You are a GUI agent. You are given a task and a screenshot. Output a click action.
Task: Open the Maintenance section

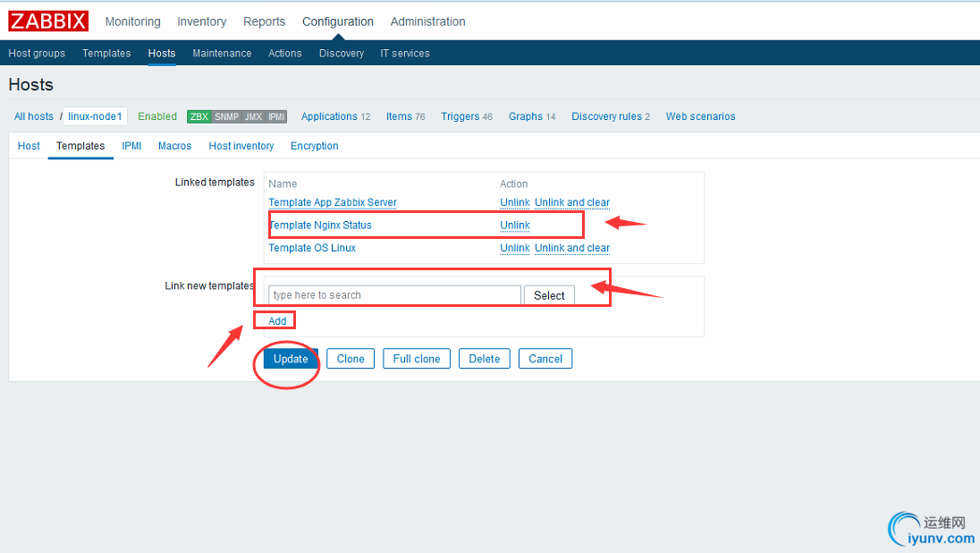[222, 53]
